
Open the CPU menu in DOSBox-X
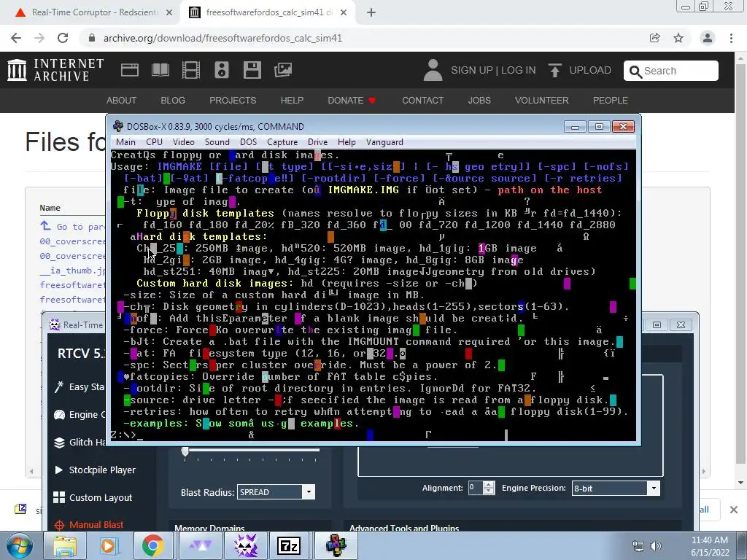pyautogui.click(x=155, y=142)
